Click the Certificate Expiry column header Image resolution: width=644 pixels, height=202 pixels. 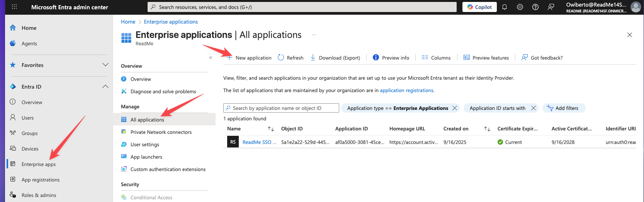coord(517,129)
